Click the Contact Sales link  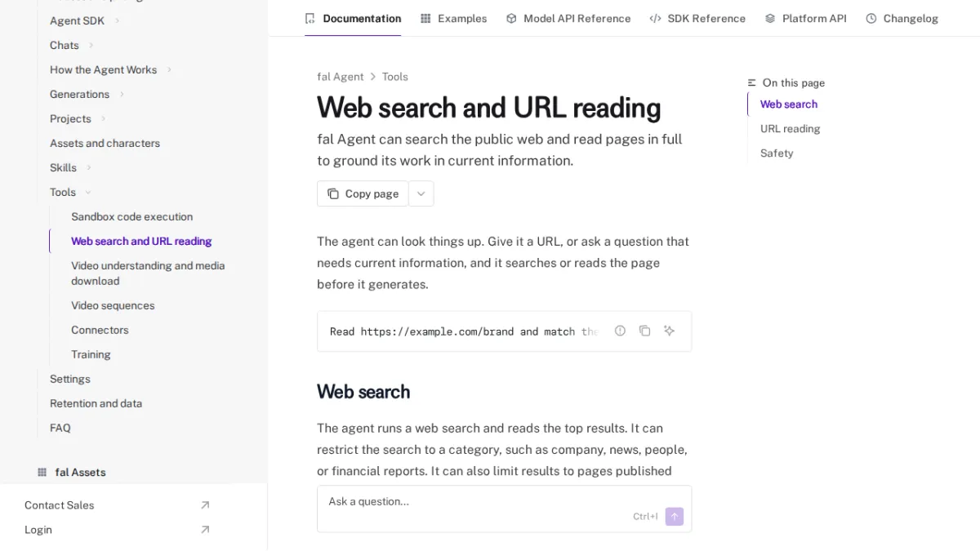click(x=59, y=505)
